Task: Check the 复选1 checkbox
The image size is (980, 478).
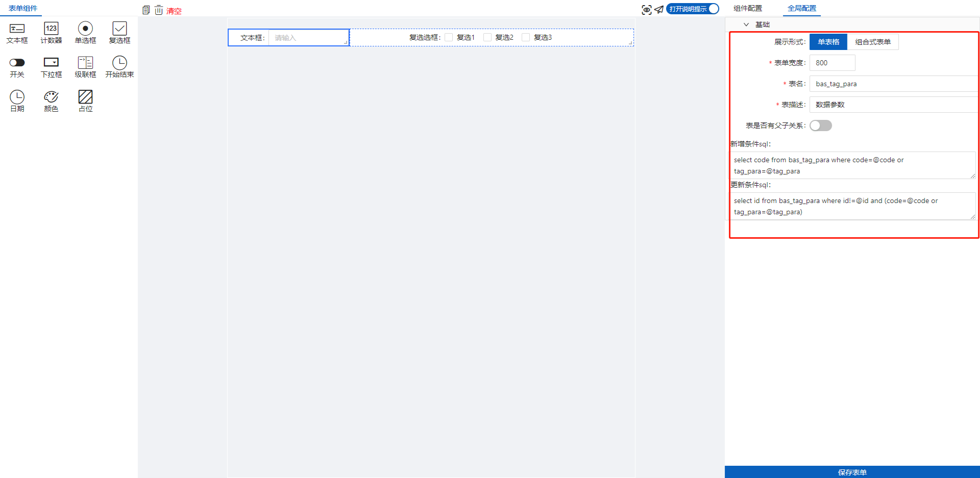Action: coord(449,37)
